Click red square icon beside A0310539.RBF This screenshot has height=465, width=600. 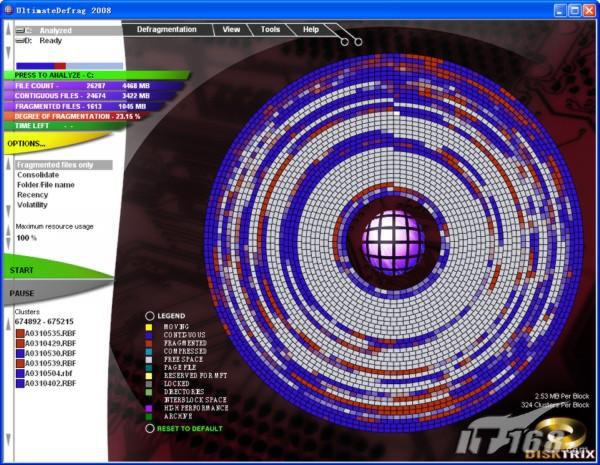pos(20,363)
